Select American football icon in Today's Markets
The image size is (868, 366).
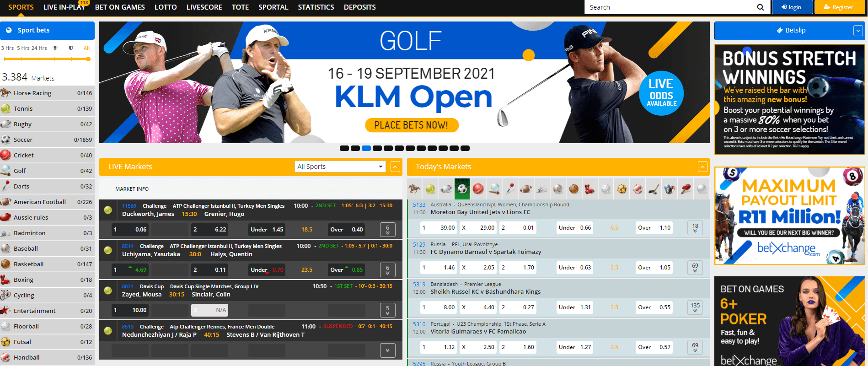click(x=526, y=189)
